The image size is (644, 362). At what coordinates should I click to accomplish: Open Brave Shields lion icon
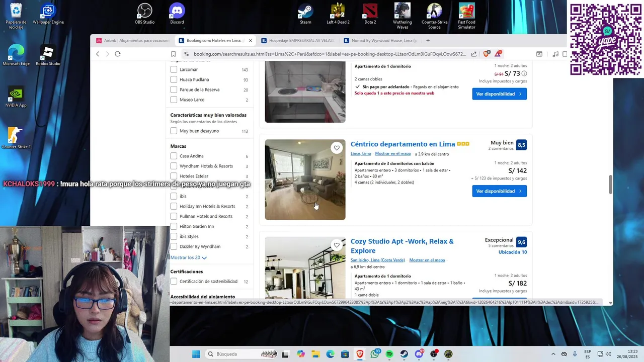[x=486, y=54]
